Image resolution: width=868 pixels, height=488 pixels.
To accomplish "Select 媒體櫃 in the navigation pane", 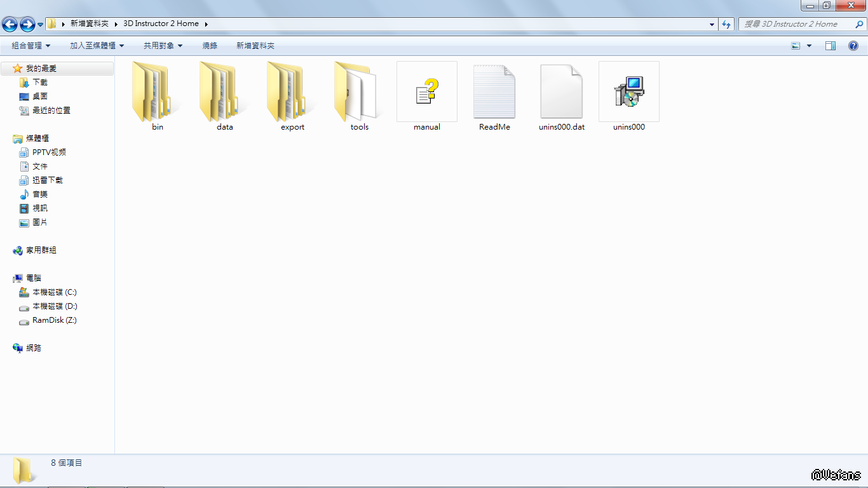I will point(37,139).
